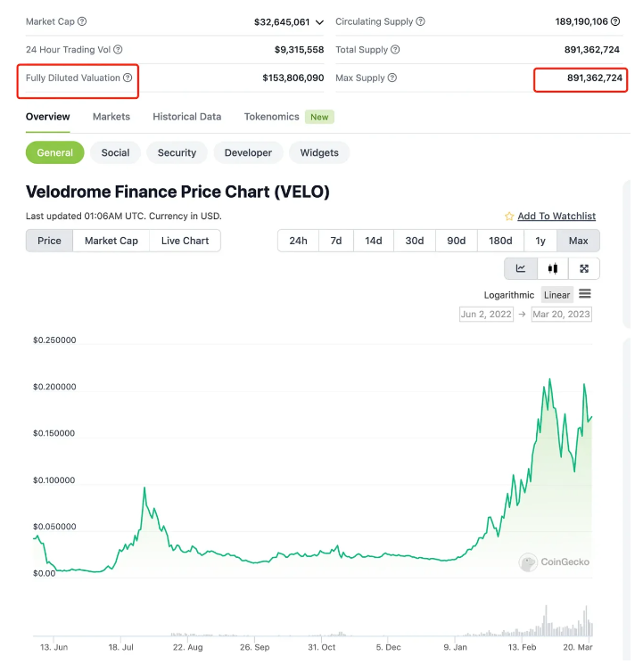The image size is (643, 672).
Task: Show the Market Cap chart mode
Action: point(111,241)
